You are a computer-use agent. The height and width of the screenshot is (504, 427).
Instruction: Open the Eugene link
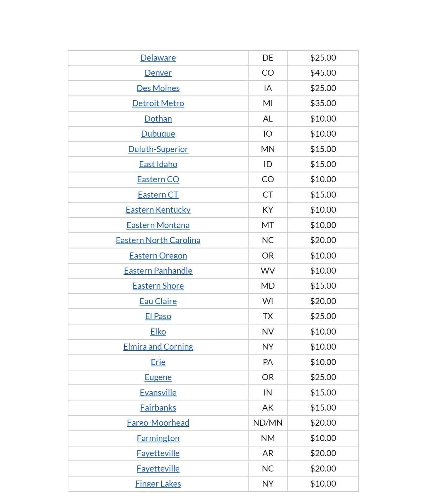pos(158,377)
